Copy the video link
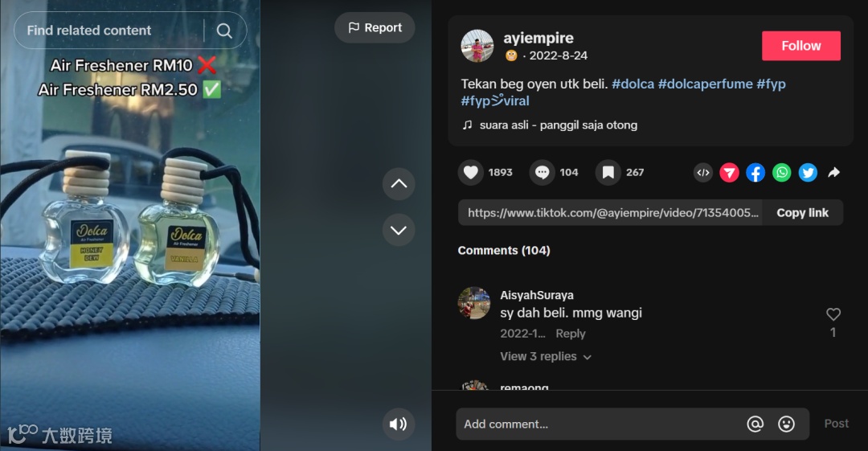The width and height of the screenshot is (868, 451). [802, 213]
